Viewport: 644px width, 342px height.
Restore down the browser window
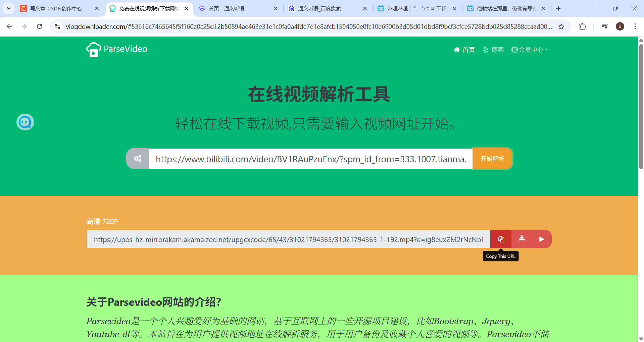pos(615,8)
